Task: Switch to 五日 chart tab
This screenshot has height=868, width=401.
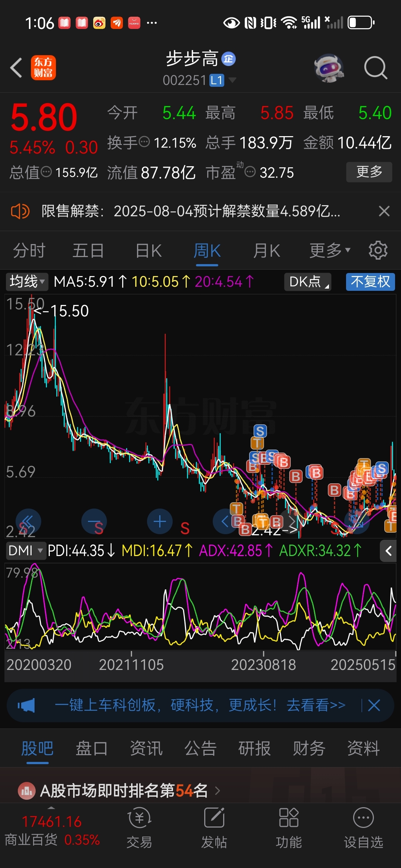Action: [88, 250]
